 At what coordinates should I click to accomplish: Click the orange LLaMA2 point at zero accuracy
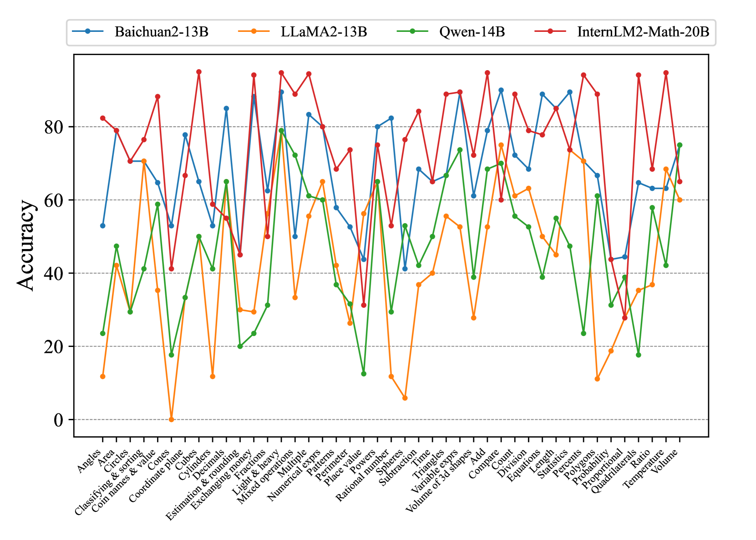[172, 419]
